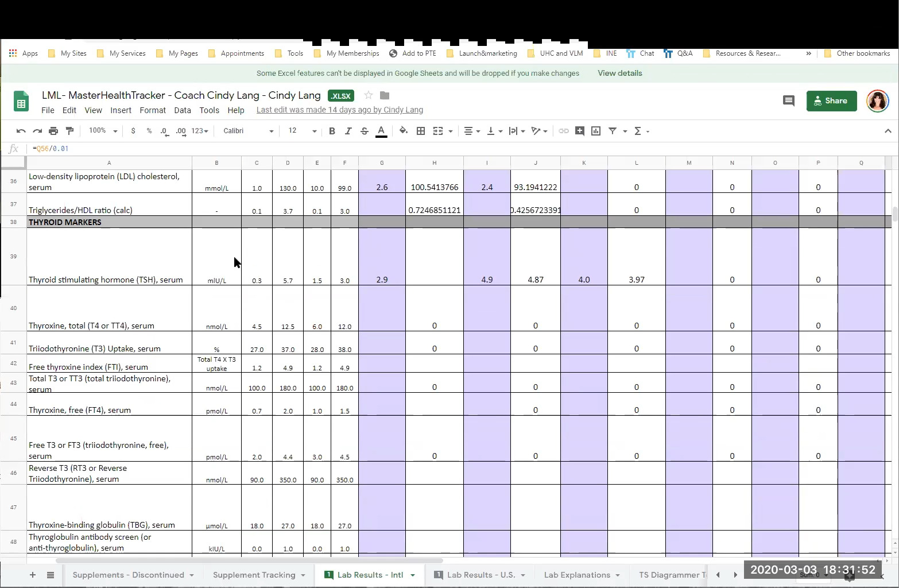Open the Format menu
This screenshot has width=899, height=588.
point(152,110)
